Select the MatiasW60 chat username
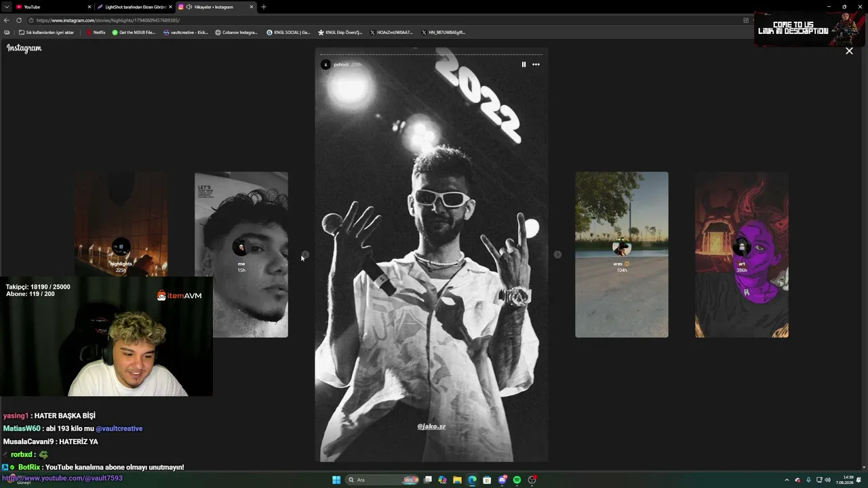The height and width of the screenshot is (488, 868). tap(22, 428)
